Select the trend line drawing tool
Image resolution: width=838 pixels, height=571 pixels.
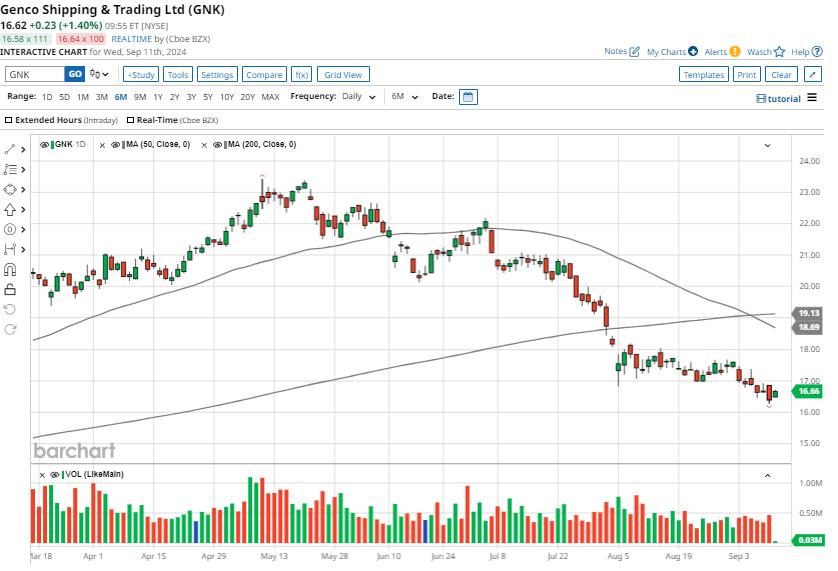[x=10, y=149]
